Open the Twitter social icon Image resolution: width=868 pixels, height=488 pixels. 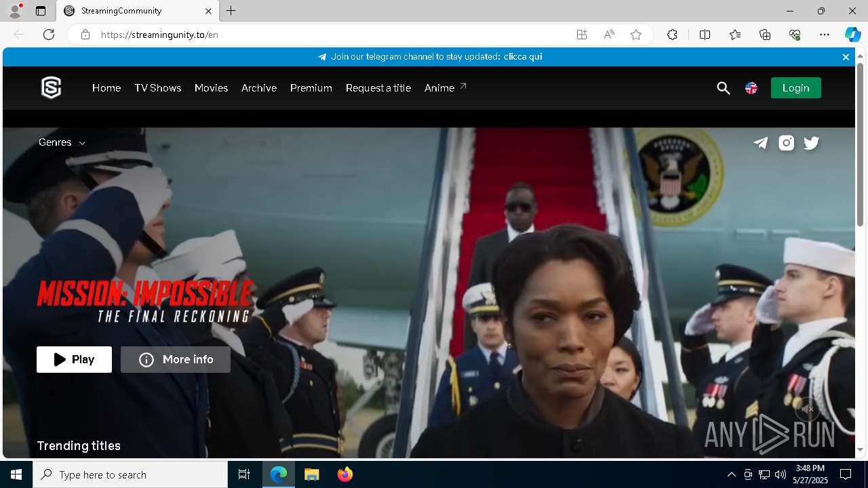812,142
